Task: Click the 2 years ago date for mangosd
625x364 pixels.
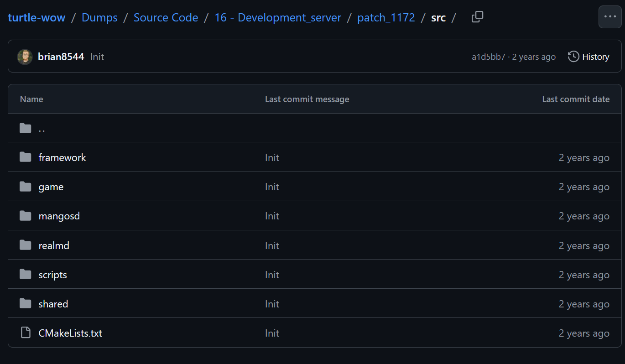Action: [x=584, y=216]
